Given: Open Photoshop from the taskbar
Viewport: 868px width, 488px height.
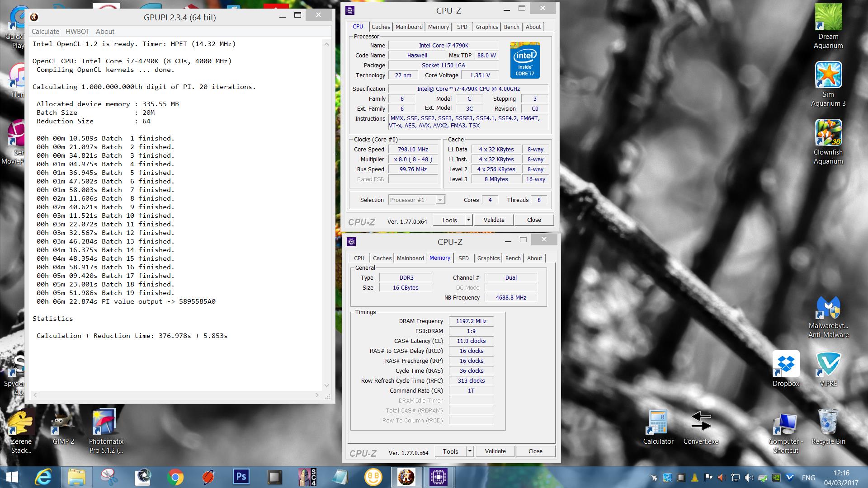Looking at the screenshot, I should tap(241, 477).
